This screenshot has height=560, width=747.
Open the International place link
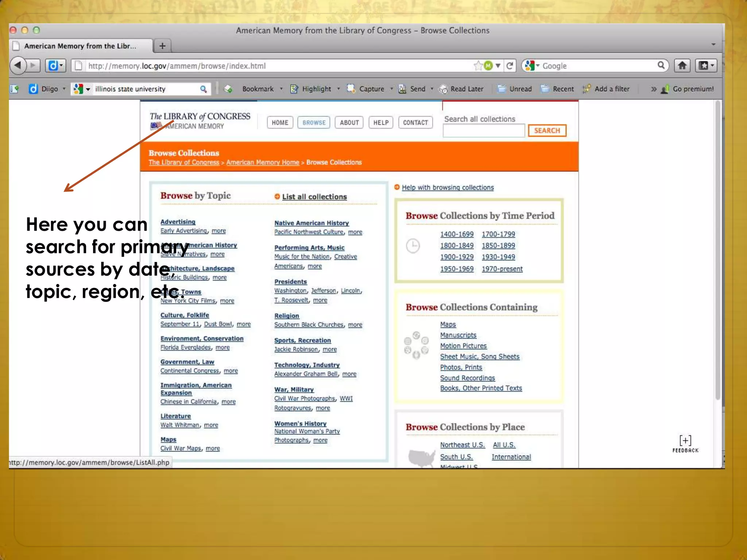[x=511, y=457]
